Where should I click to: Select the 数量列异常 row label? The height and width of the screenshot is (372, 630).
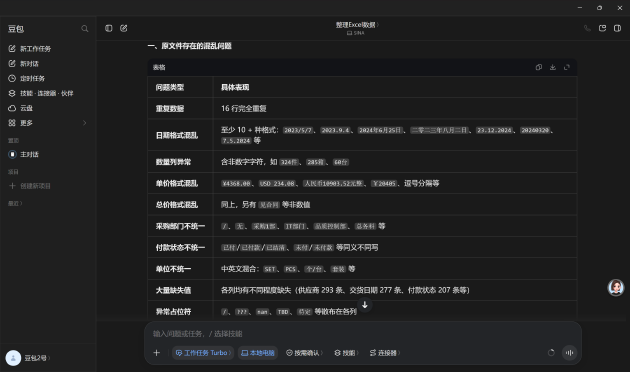tap(173, 162)
